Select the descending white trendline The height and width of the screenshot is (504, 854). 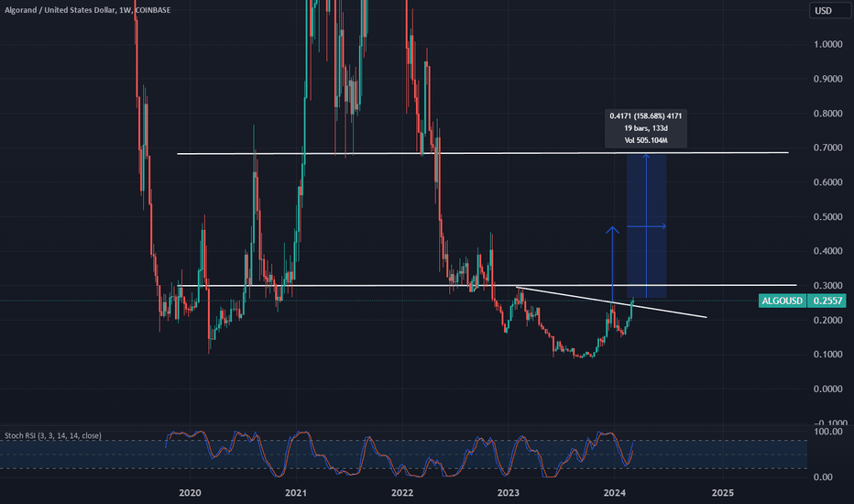[x=611, y=301]
